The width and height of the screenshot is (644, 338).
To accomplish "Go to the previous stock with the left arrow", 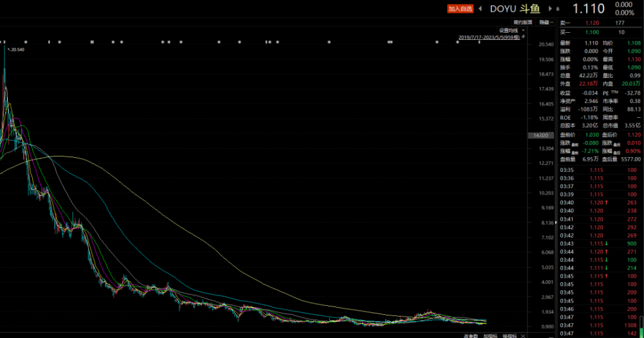I will click(480, 8).
